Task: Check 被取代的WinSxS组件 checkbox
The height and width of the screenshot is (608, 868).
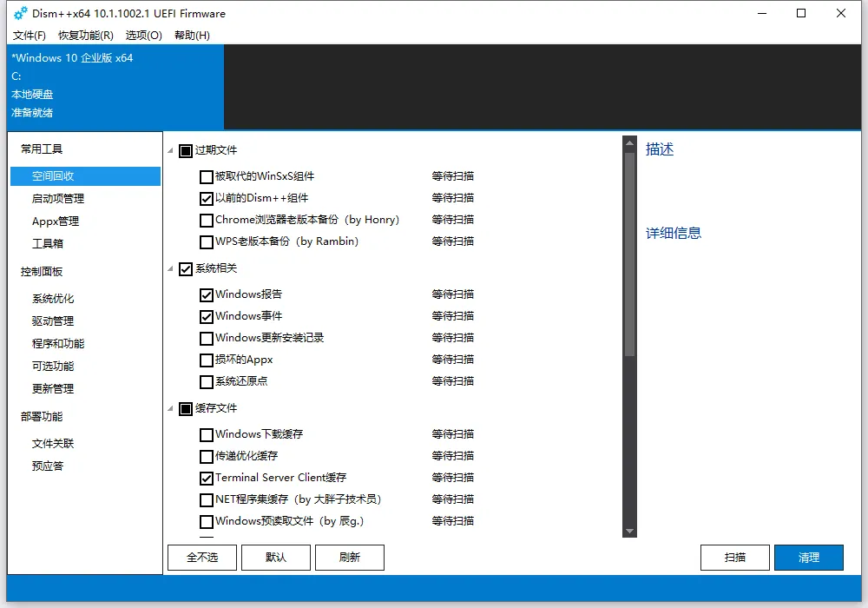Action: (x=206, y=176)
